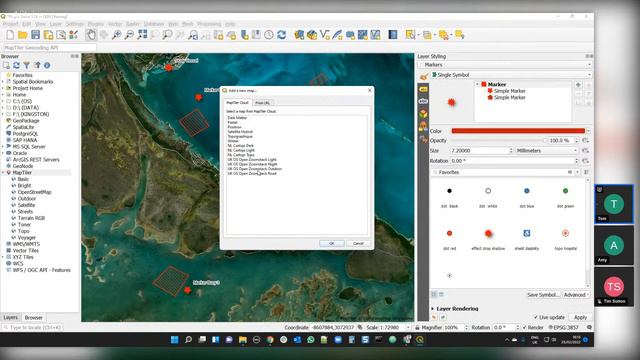Click OK in the Add a new map dialog
640x360 pixels.
[331, 243]
